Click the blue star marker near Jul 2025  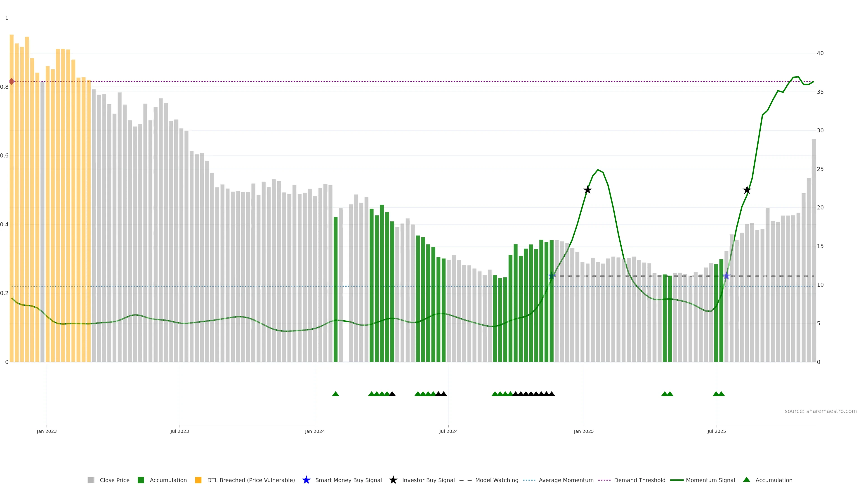point(726,276)
